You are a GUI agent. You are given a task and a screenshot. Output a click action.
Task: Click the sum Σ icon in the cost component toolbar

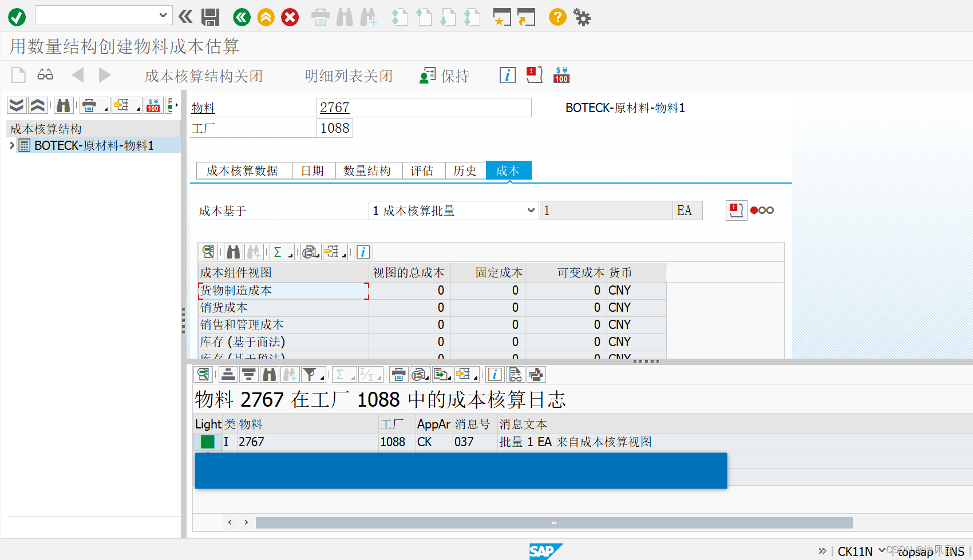[279, 252]
